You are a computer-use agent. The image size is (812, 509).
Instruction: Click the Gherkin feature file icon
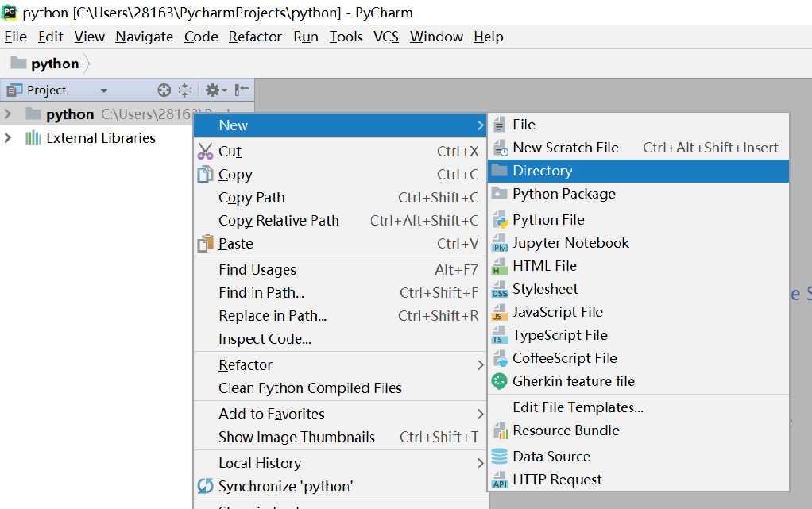tap(499, 381)
